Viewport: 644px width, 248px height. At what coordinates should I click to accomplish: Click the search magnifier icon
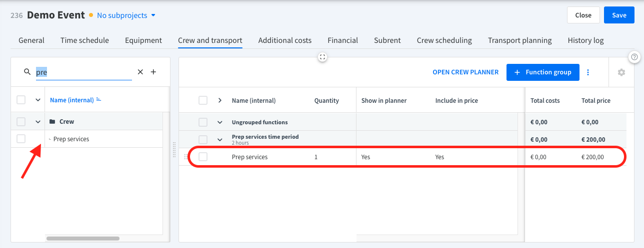click(x=27, y=72)
